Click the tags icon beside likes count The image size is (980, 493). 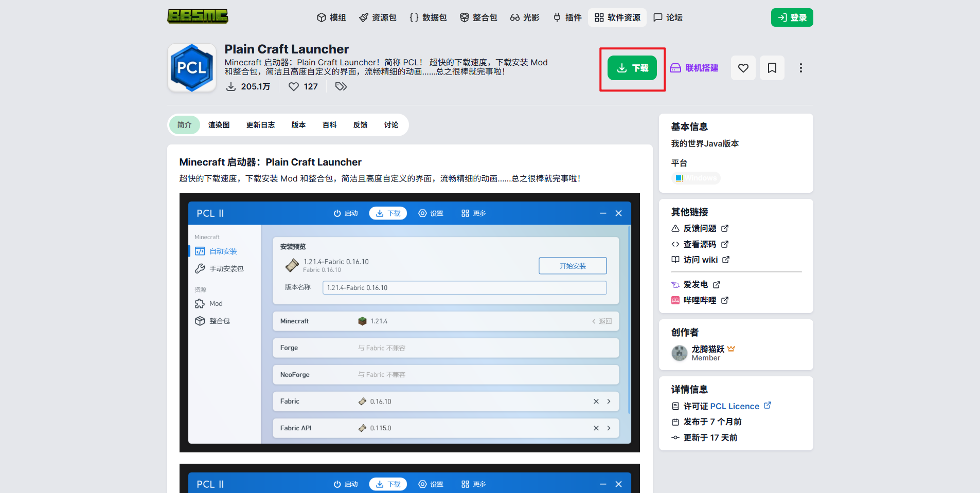[341, 86]
